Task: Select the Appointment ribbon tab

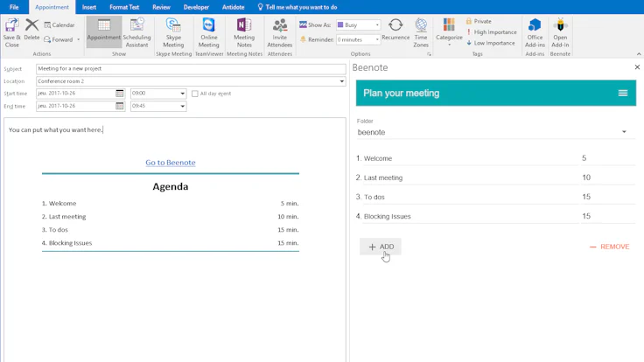Action: (52, 7)
